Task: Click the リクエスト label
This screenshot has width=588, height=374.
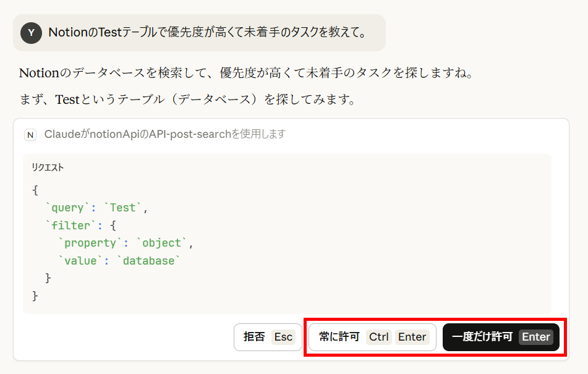Action: (x=48, y=168)
